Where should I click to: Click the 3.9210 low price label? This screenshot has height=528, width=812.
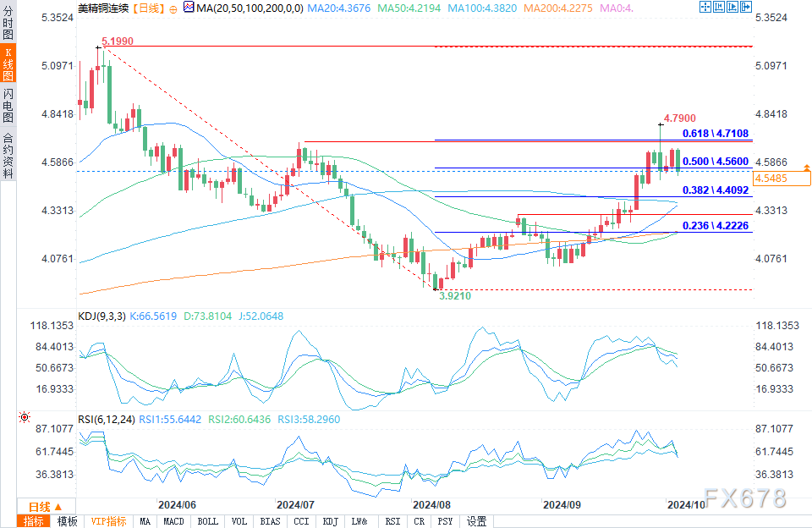coord(455,296)
